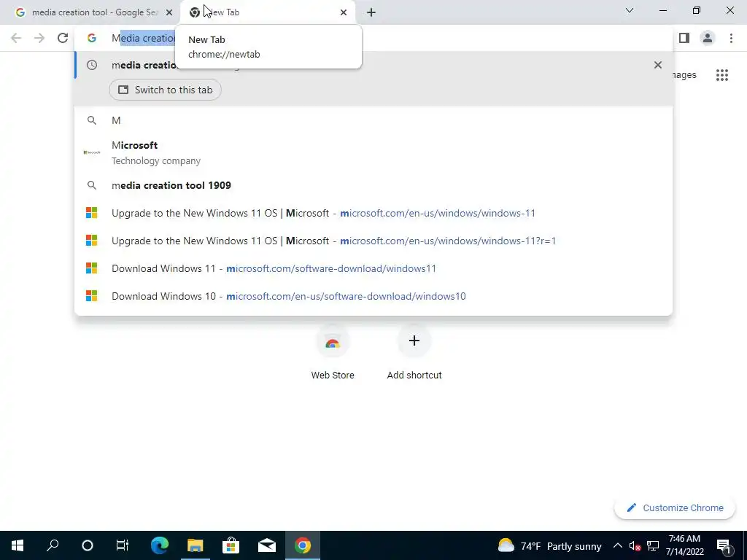Select the 'M' search suggestion
This screenshot has height=560, width=747.
[x=373, y=120]
